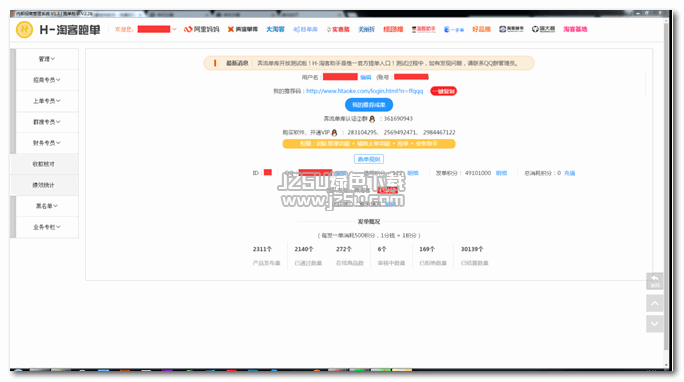Screen dimensions: 684x382
Task: Click the blue 我的推荐成果 button
Action: click(x=369, y=105)
